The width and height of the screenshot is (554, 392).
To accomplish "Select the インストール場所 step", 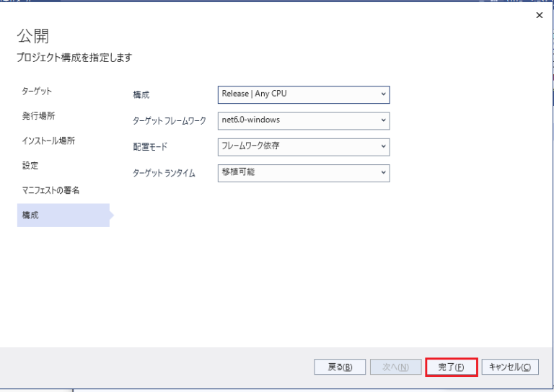I will click(48, 141).
